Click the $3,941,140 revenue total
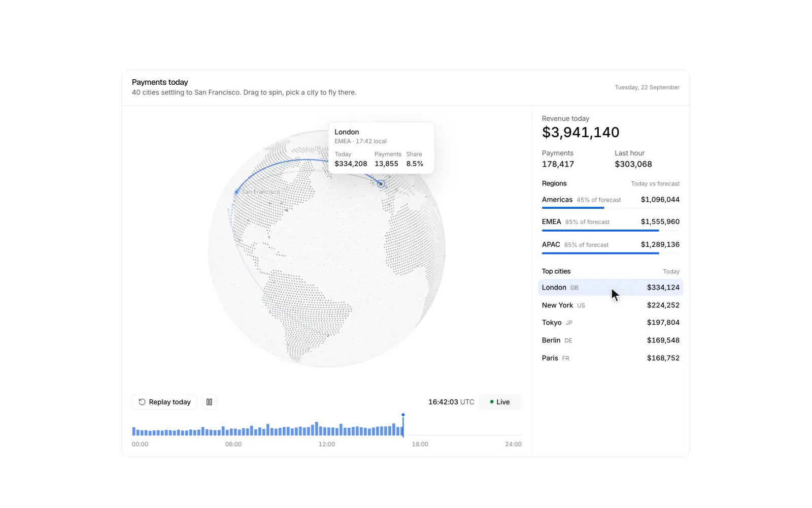812x508 pixels. (581, 133)
